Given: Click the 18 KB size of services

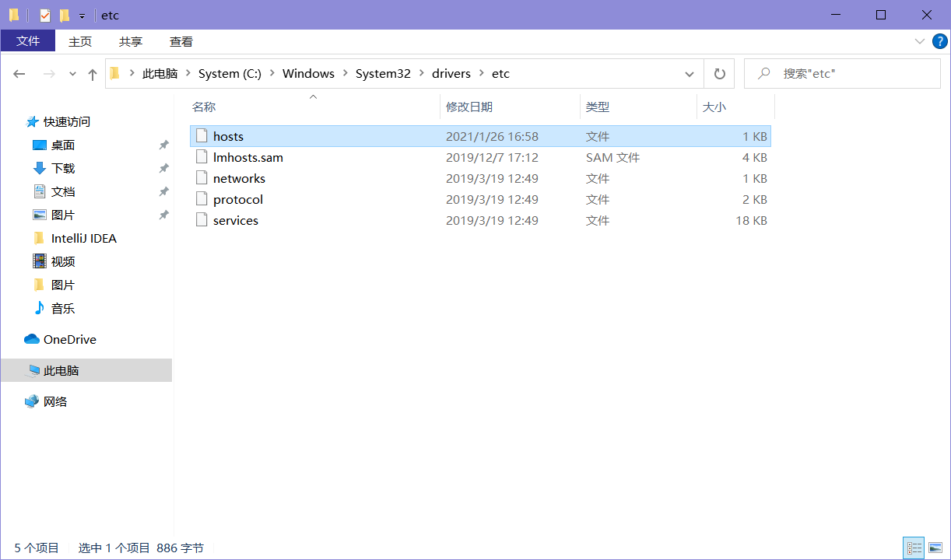Looking at the screenshot, I should click(x=751, y=220).
